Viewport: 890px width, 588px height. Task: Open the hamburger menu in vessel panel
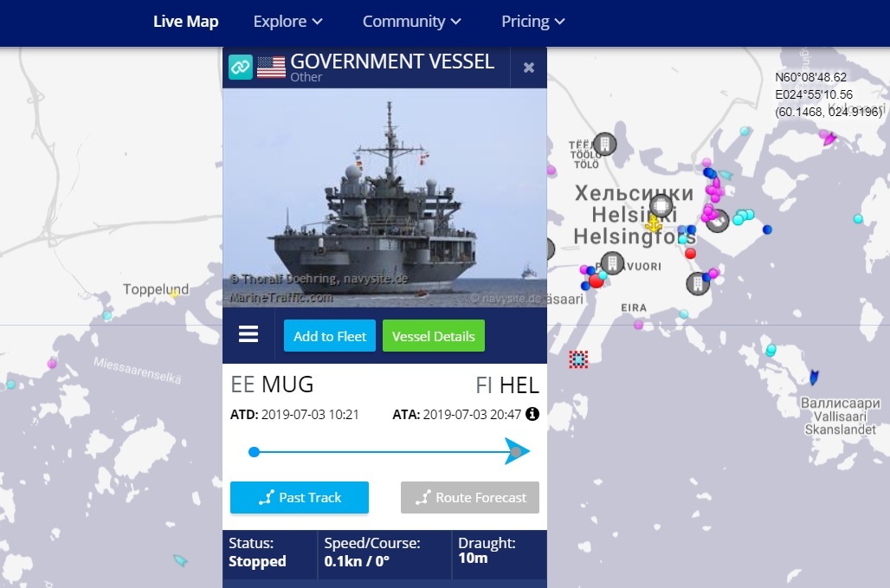pos(248,334)
